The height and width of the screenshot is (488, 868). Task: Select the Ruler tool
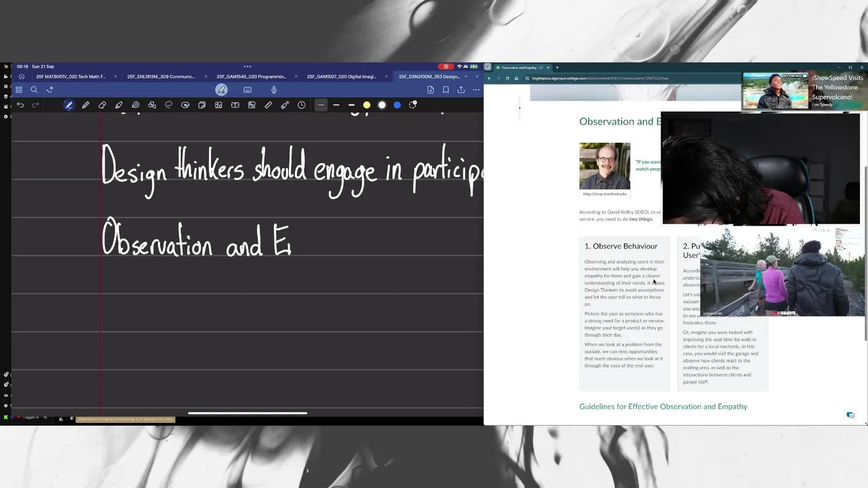(x=269, y=105)
